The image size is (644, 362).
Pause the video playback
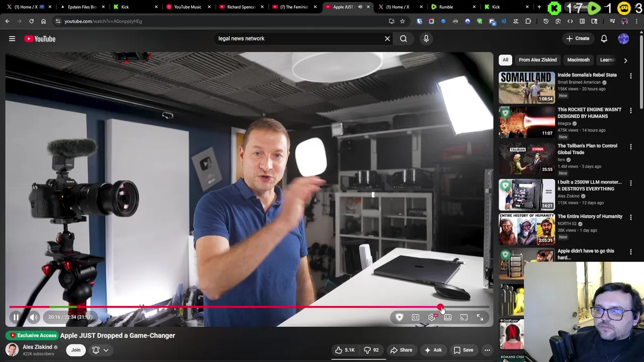[x=16, y=317]
